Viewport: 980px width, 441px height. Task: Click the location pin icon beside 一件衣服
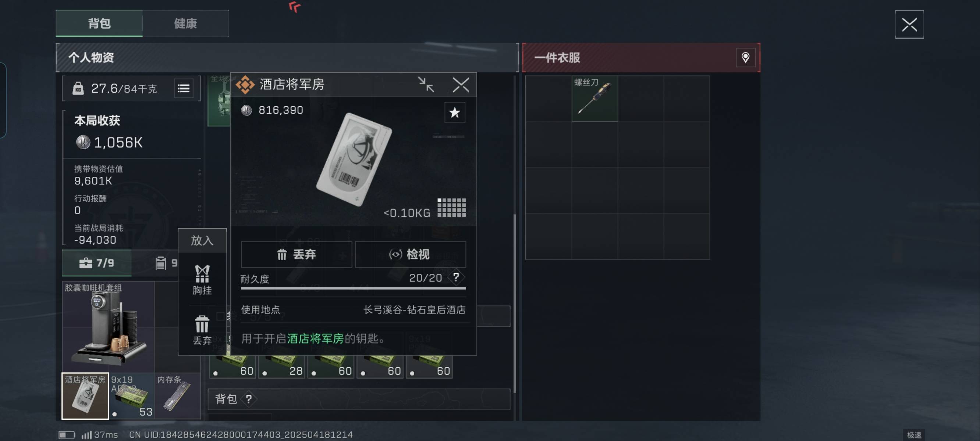click(745, 57)
